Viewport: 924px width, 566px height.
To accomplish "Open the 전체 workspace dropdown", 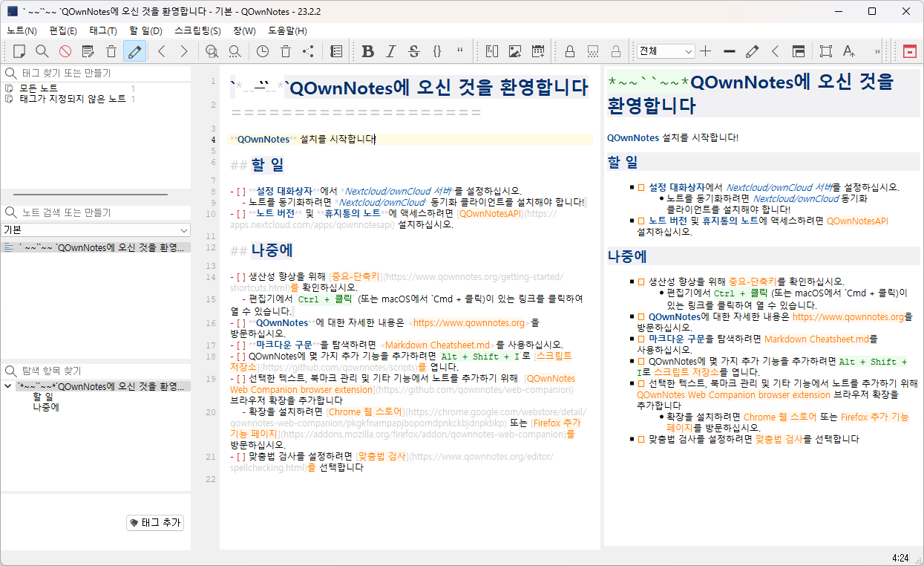I will pos(666,51).
